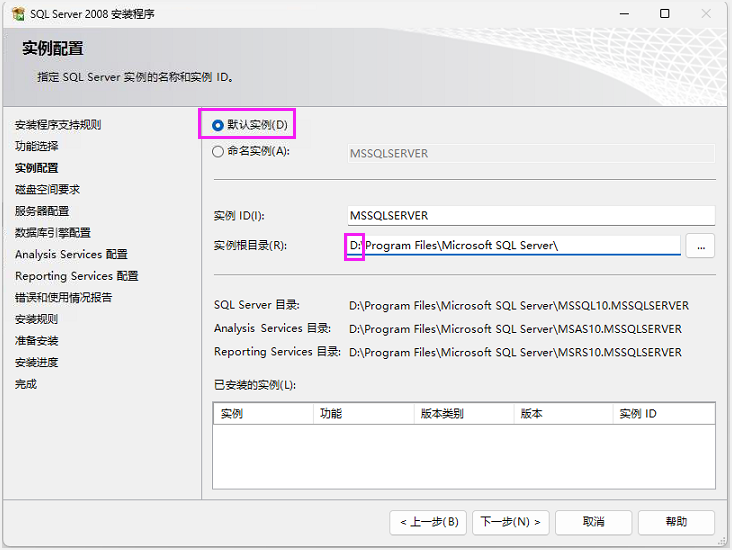
Task: Click the 取消 button
Action: click(x=593, y=522)
